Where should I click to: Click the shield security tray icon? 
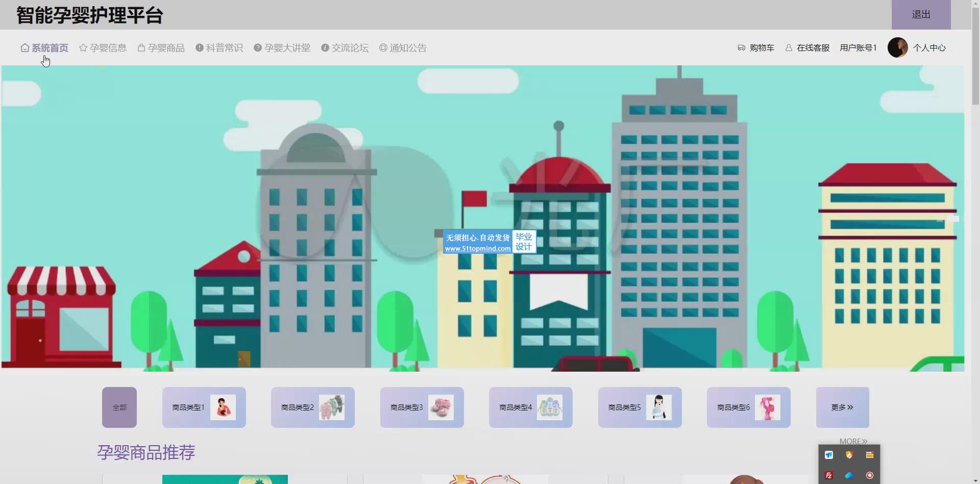[x=849, y=455]
